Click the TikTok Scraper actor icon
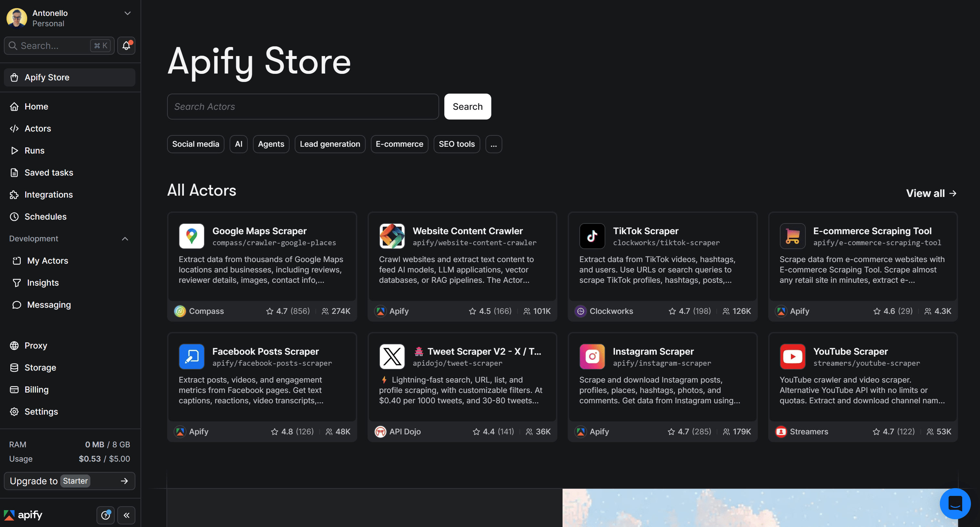The height and width of the screenshot is (527, 980). point(592,236)
